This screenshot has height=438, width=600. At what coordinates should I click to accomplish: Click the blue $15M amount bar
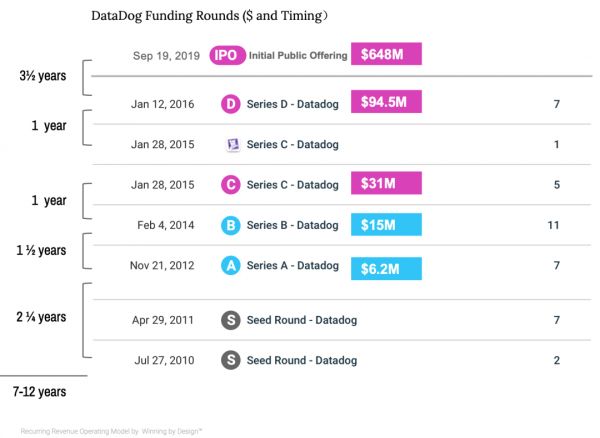point(386,225)
